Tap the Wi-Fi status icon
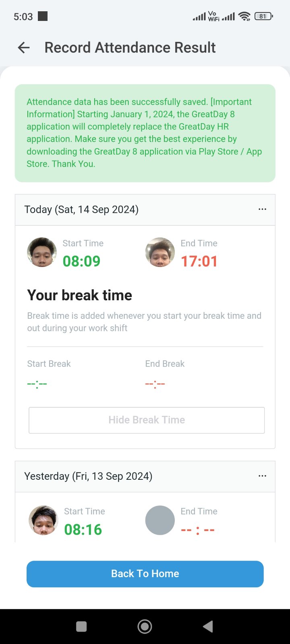290x644 pixels. click(x=244, y=17)
